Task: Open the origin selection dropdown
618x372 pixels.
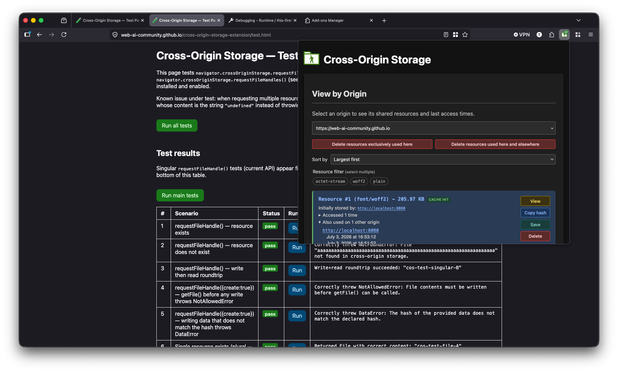Action: 434,128
